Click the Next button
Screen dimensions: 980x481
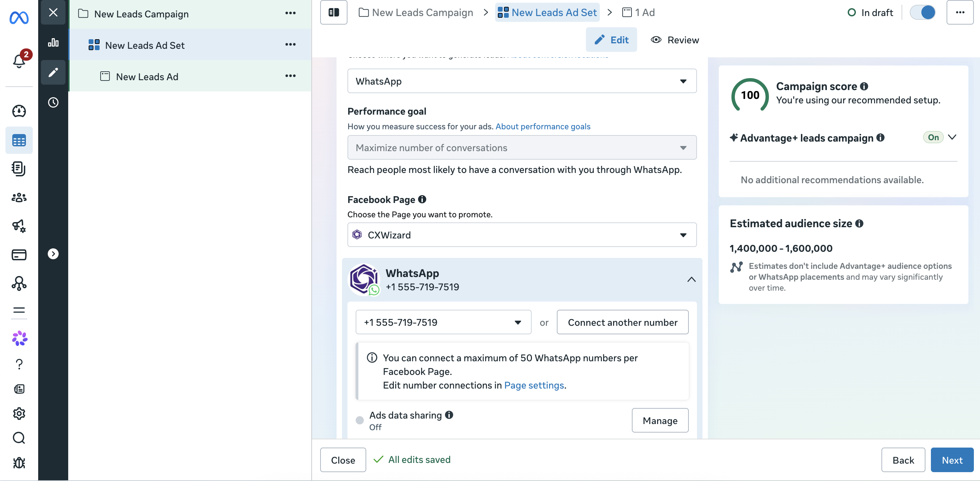pyautogui.click(x=952, y=460)
